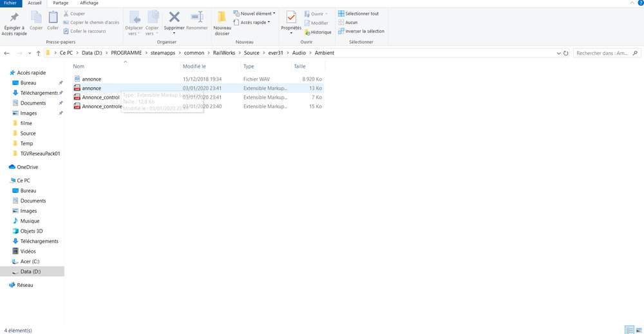This screenshot has width=644, height=334.
Task: Open Images under Ce PC
Action: [28, 211]
